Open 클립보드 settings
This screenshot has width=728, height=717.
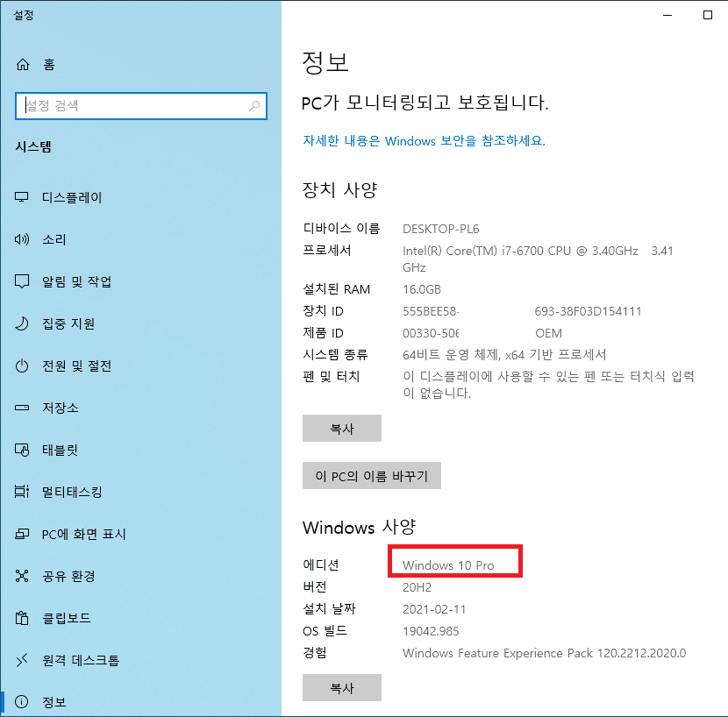[x=67, y=618]
